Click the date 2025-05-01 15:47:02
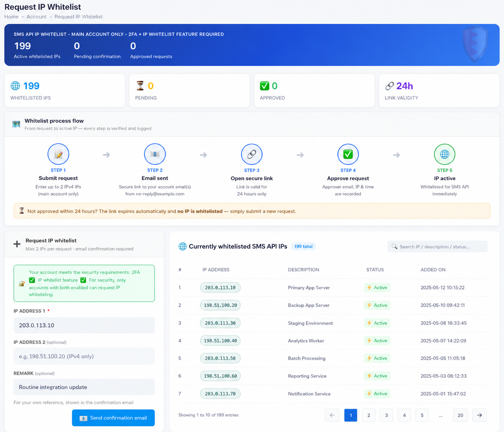Viewport: 504px width, 432px height. coord(443,394)
